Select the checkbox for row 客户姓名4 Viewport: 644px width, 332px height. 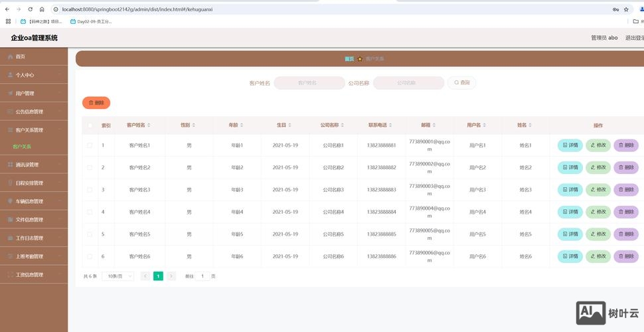pyautogui.click(x=90, y=212)
